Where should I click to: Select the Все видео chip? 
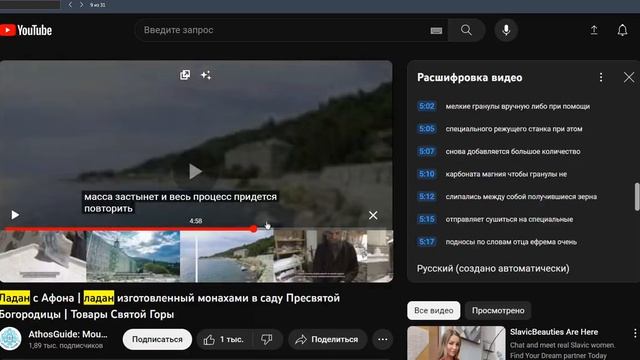point(433,311)
